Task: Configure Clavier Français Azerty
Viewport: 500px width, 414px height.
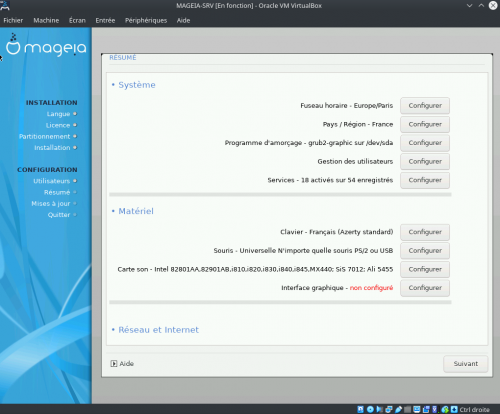Action: click(x=425, y=232)
